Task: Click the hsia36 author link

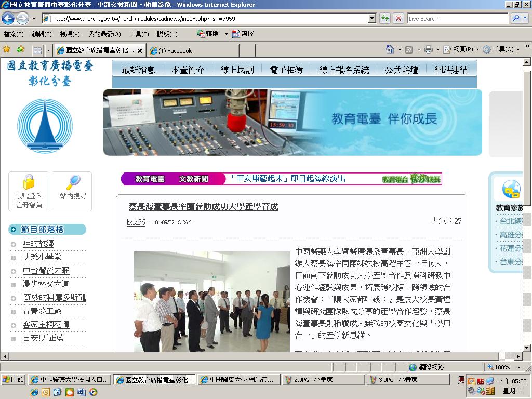Action: [x=136, y=222]
